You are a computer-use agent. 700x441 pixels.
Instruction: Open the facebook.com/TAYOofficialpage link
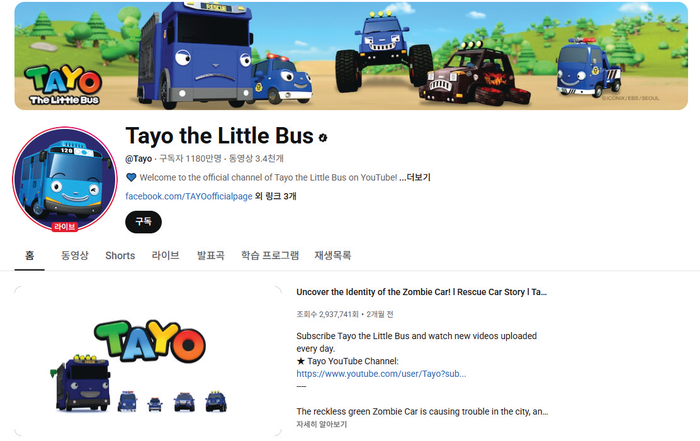(x=189, y=196)
